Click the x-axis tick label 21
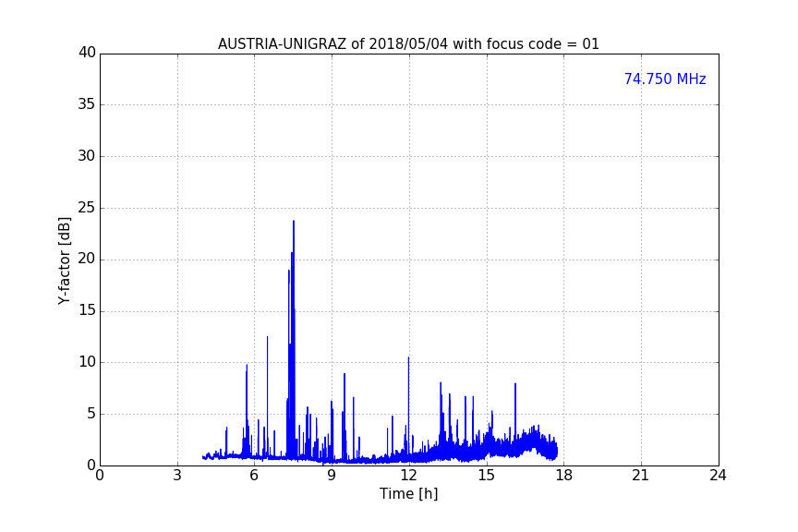Screen dimensions: 798x532 [x=641, y=476]
